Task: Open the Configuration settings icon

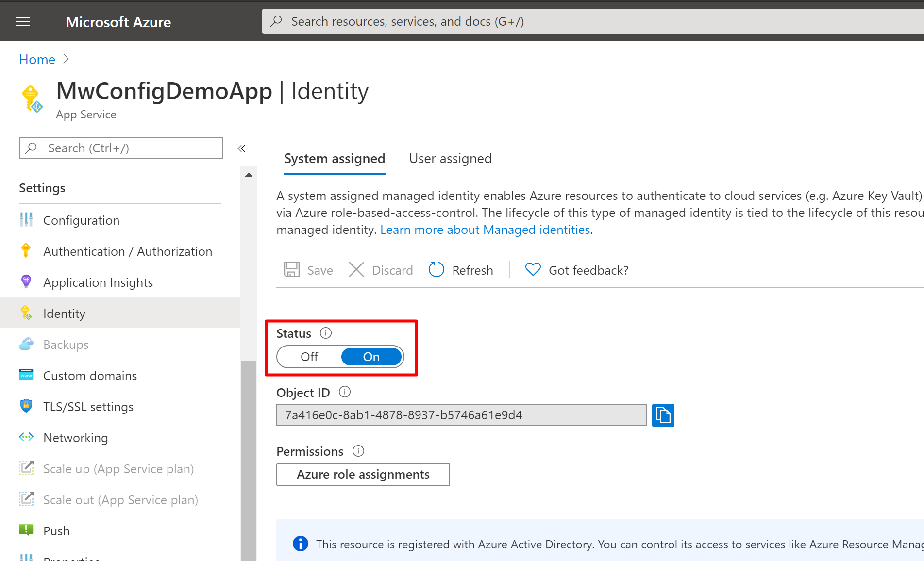Action: pos(26,220)
